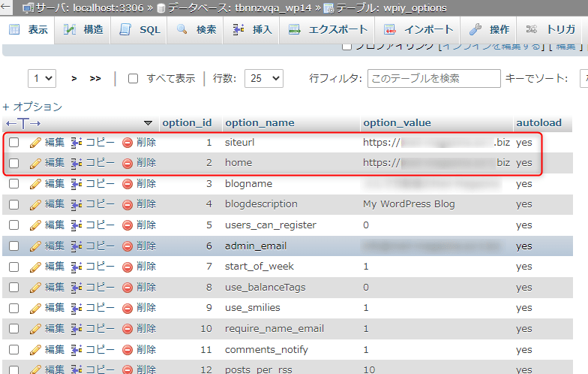Image resolution: width=588 pixels, height=374 pixels.
Task: Select the checkbox for require_name_email row
Action: (x=13, y=329)
